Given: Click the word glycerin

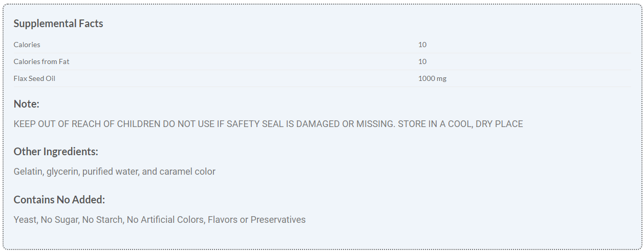Looking at the screenshot, I should (x=63, y=172).
